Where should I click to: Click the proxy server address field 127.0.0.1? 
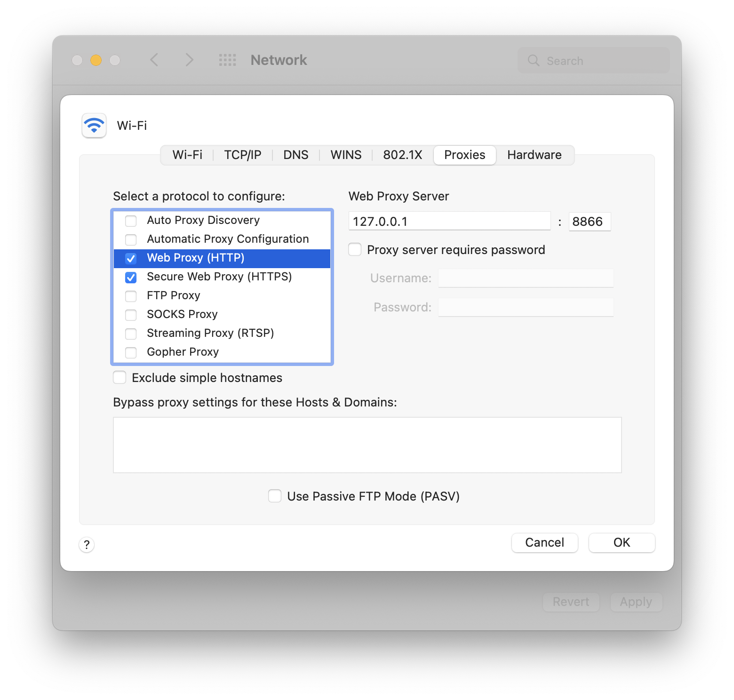449,221
